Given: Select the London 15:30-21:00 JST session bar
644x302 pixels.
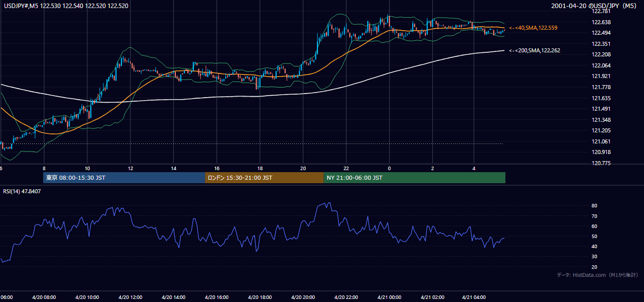Looking at the screenshot, I should tap(264, 178).
